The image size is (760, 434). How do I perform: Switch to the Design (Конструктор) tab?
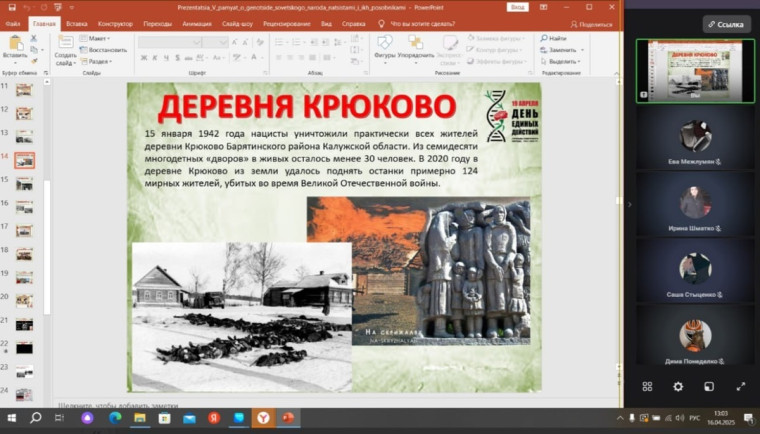[115, 24]
